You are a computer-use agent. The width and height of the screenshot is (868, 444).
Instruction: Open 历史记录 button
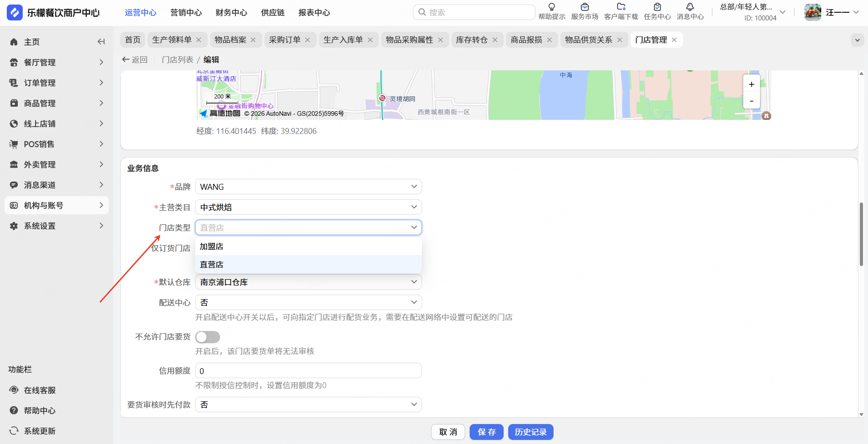click(530, 432)
